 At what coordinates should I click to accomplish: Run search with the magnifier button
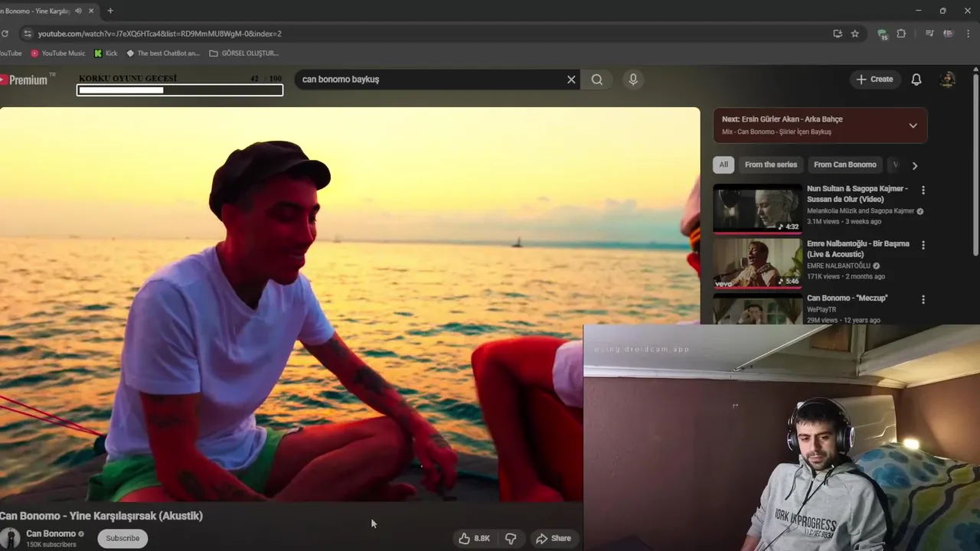[597, 80]
